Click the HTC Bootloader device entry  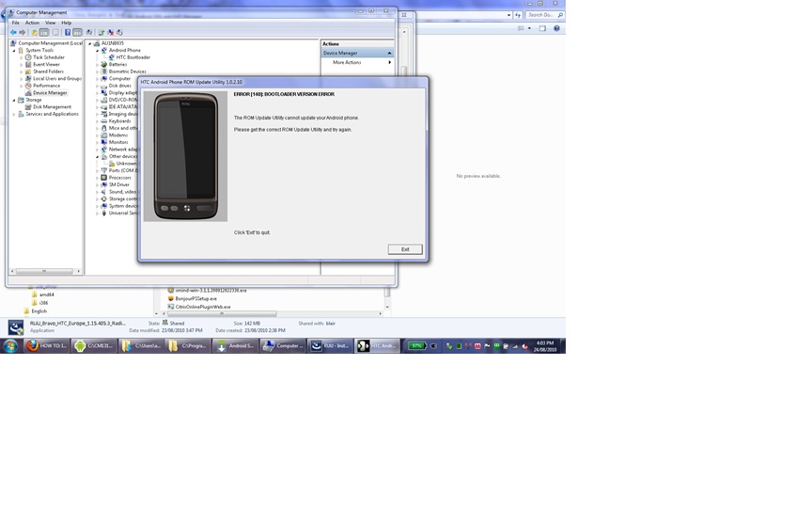pyautogui.click(x=133, y=57)
